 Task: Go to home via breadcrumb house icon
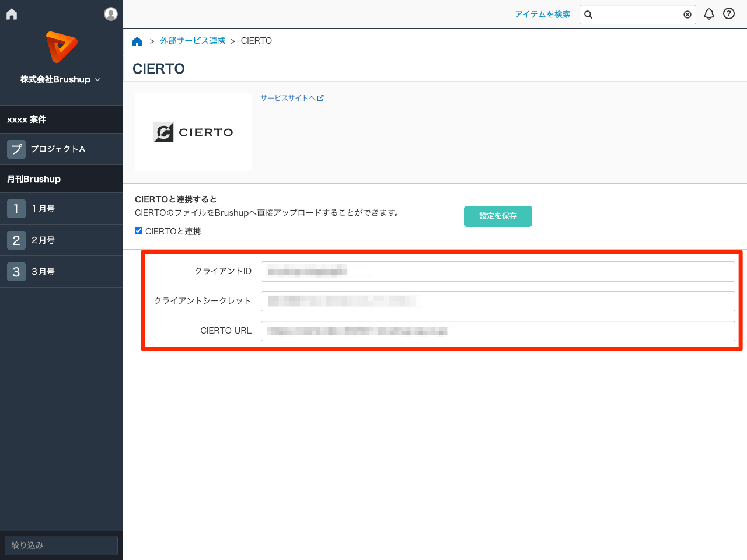tap(137, 41)
